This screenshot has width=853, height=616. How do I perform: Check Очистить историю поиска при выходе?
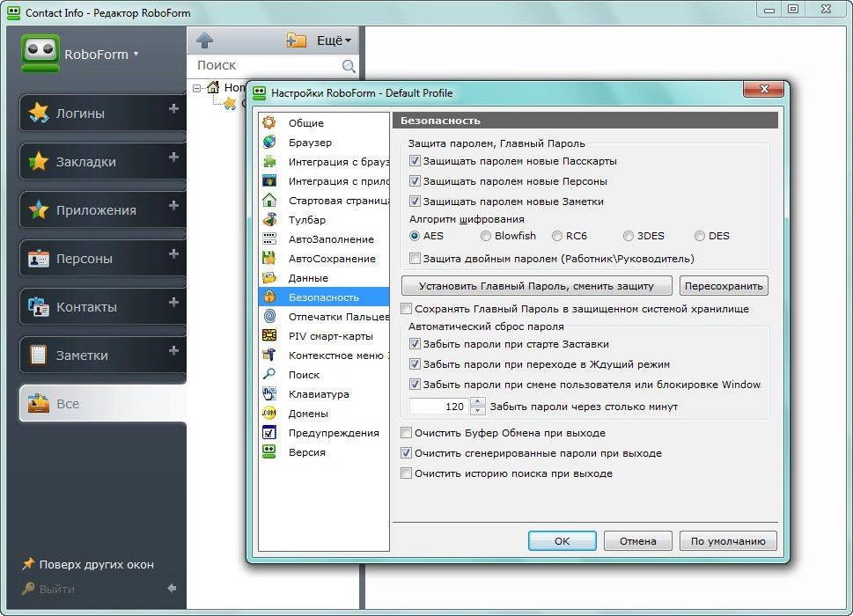[406, 473]
